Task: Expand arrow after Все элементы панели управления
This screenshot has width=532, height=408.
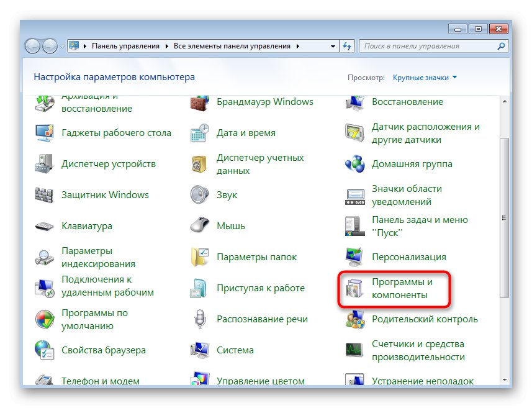Action: 297,46
